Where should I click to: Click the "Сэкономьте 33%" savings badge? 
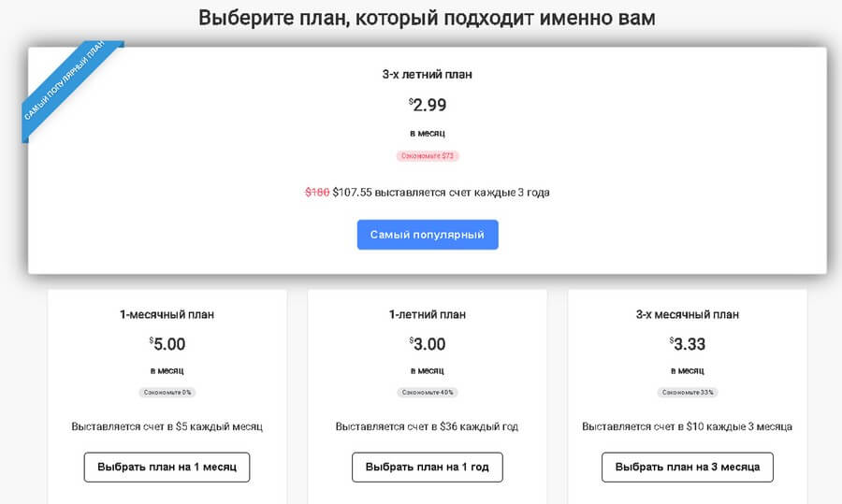(687, 393)
